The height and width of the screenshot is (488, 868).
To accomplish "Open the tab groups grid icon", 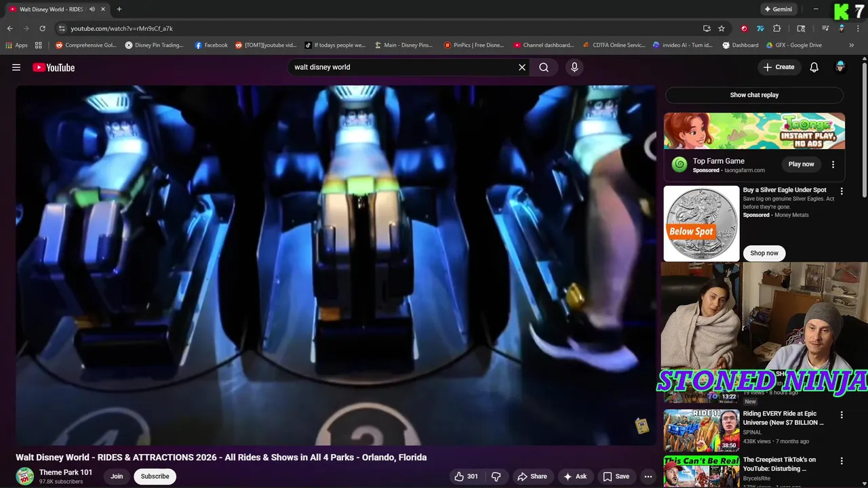I will pos(39,45).
